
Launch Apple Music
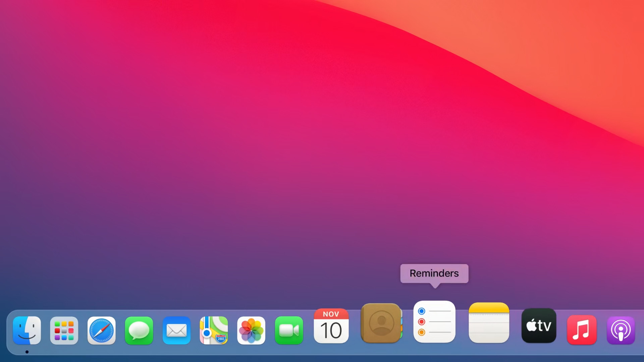[581, 330]
